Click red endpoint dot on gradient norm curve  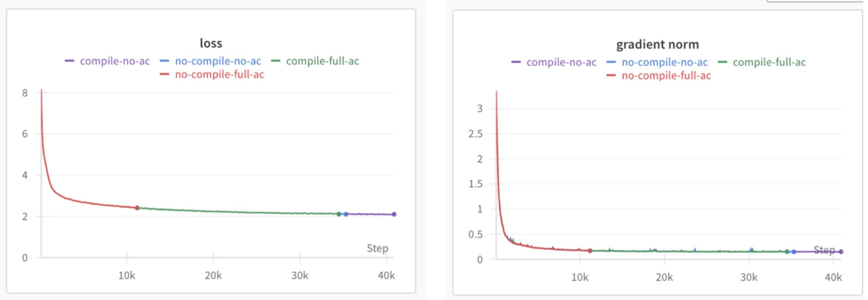(590, 251)
